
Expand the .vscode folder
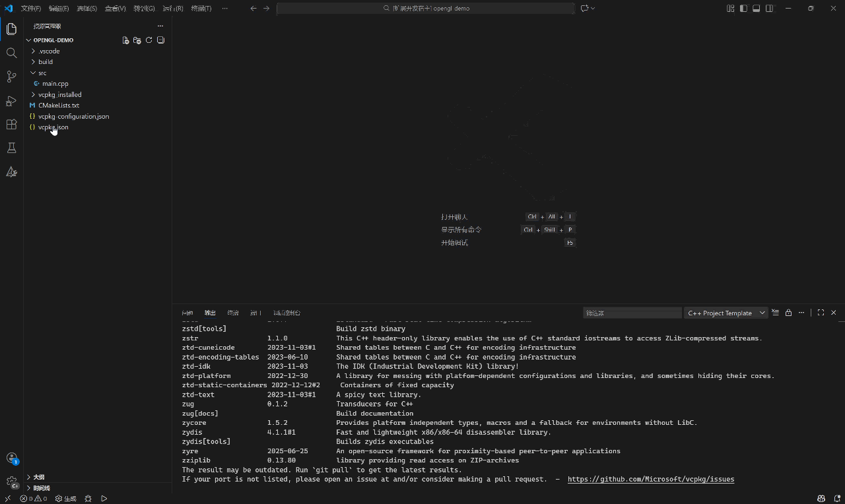(33, 51)
